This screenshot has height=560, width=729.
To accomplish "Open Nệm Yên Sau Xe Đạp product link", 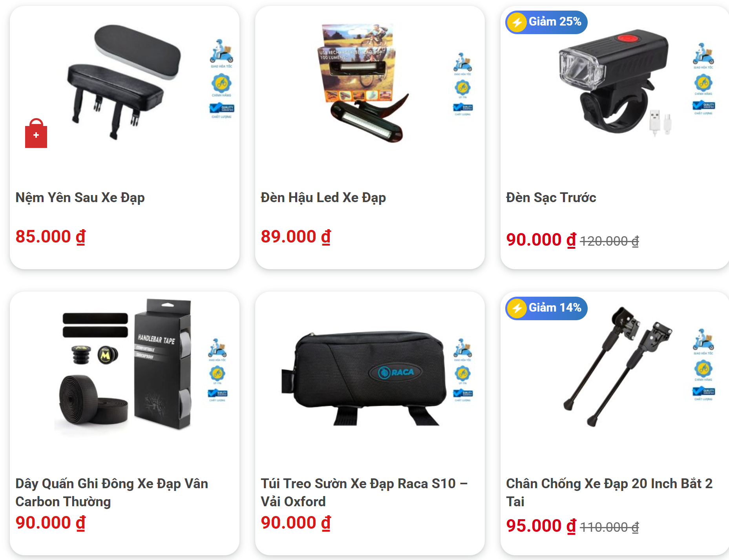I will coord(80,197).
